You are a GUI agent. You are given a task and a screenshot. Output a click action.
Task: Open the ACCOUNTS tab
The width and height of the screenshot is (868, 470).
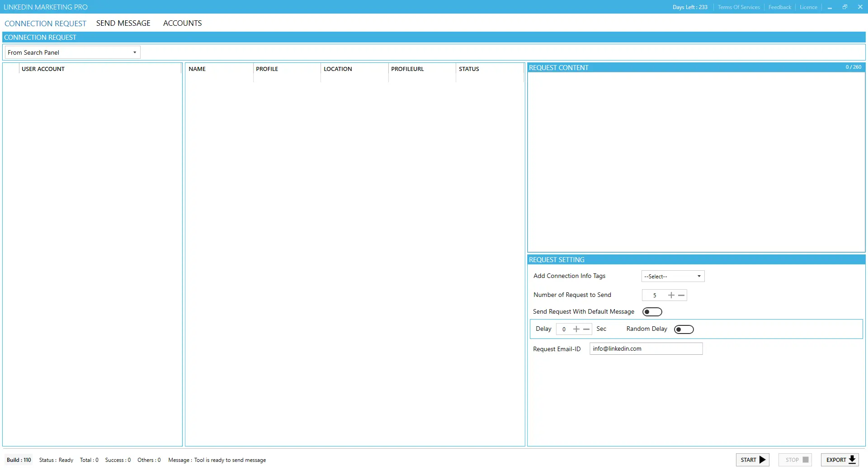pyautogui.click(x=182, y=23)
